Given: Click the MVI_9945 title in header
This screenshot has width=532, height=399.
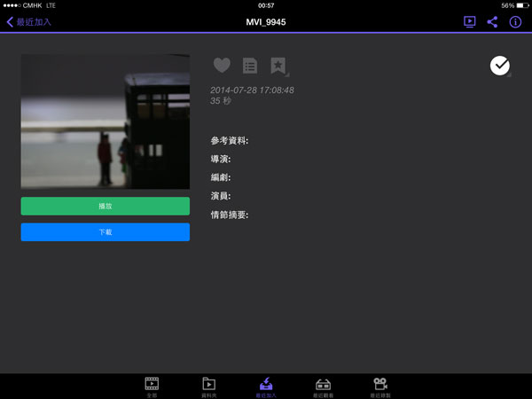Looking at the screenshot, I should pos(266,22).
